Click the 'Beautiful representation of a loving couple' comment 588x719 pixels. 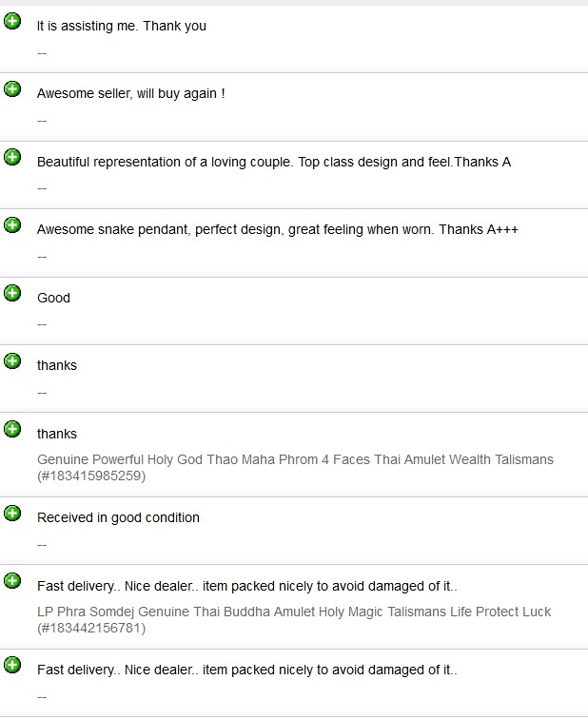273,162
